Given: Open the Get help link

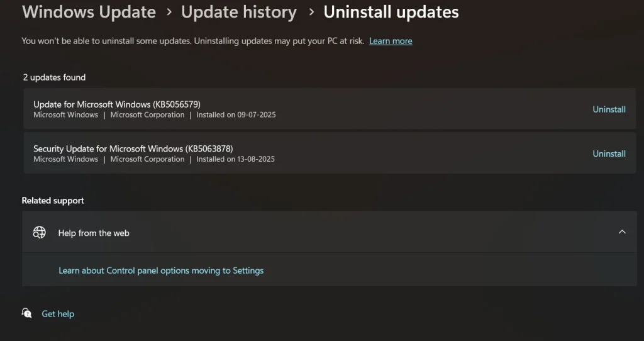Looking at the screenshot, I should pyautogui.click(x=58, y=314).
